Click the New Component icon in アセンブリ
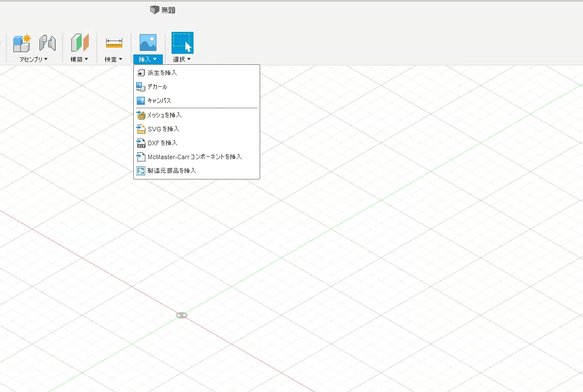This screenshot has height=392, width=583. click(x=22, y=43)
